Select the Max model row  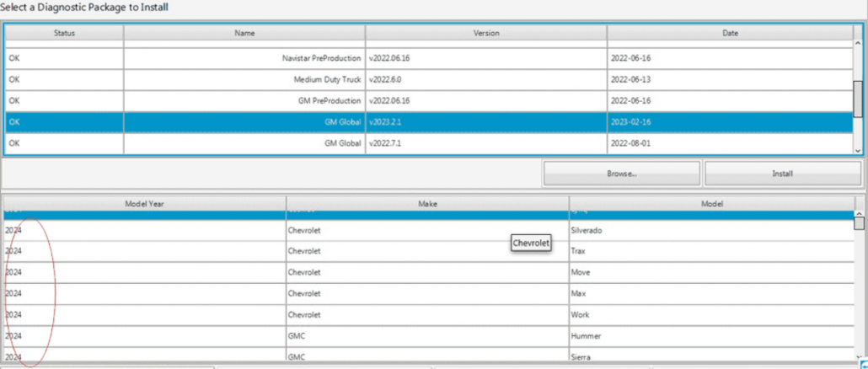[429, 294]
